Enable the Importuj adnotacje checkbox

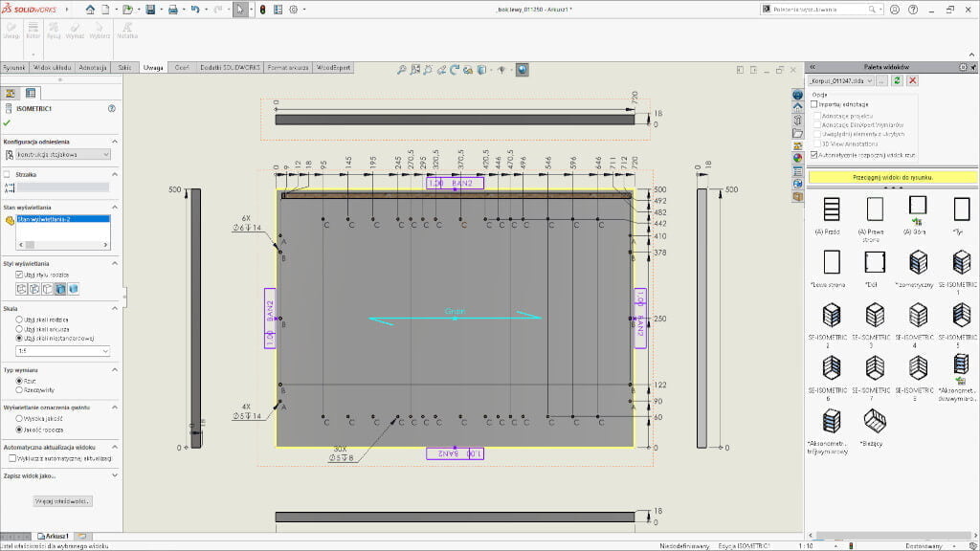click(815, 104)
